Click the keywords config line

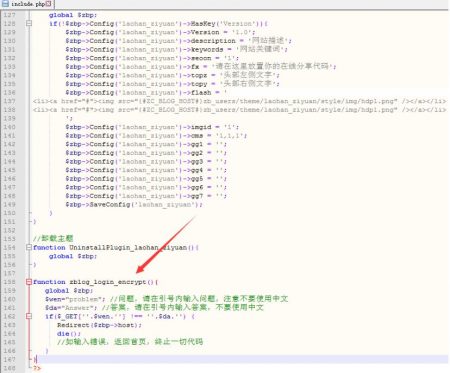tap(177, 49)
